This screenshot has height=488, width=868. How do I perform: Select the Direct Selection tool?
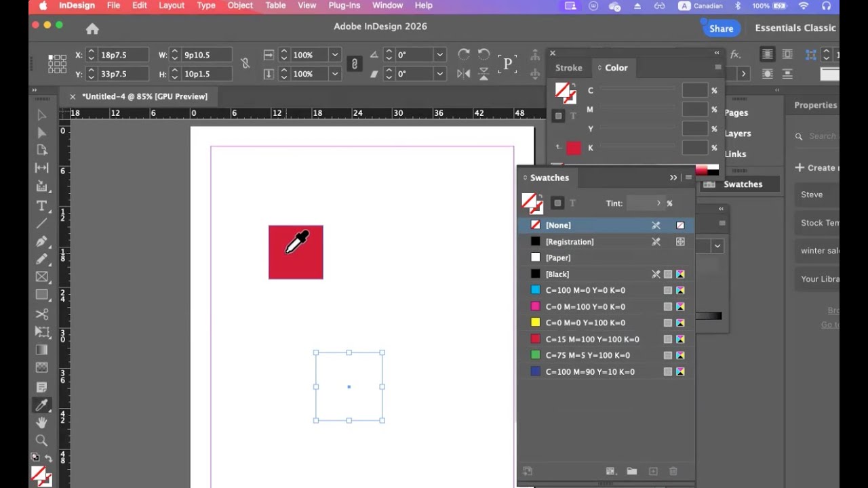click(42, 133)
